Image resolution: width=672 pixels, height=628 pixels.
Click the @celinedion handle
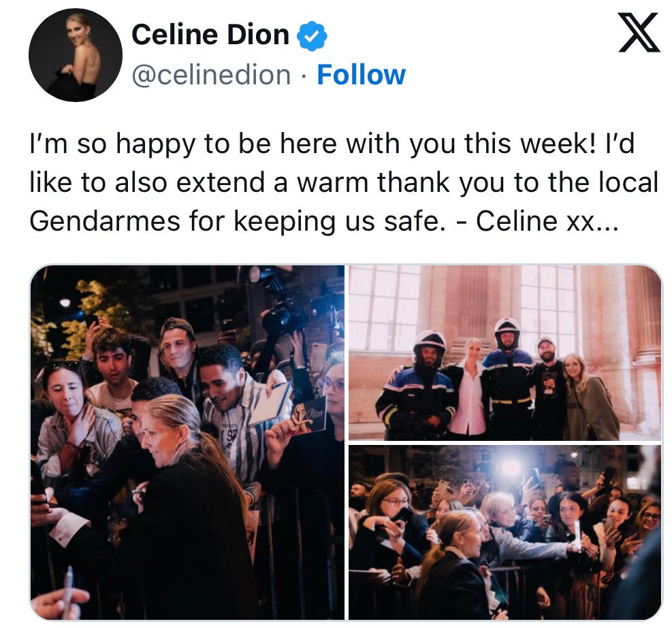coord(211,75)
